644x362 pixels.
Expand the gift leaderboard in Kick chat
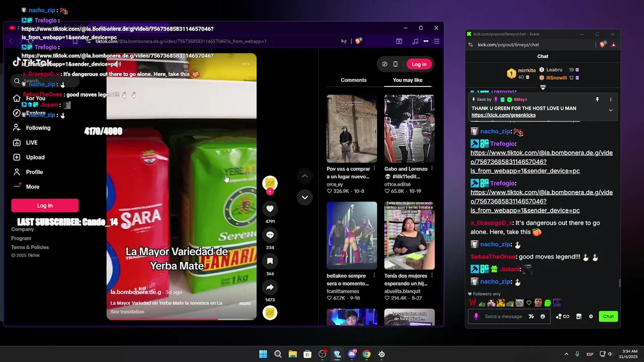click(x=543, y=87)
